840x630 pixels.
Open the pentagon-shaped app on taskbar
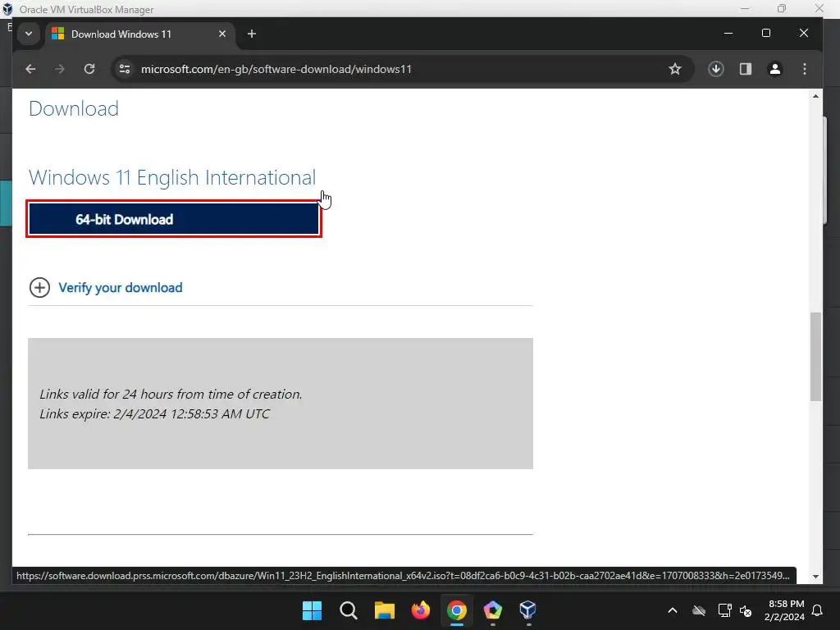point(492,610)
